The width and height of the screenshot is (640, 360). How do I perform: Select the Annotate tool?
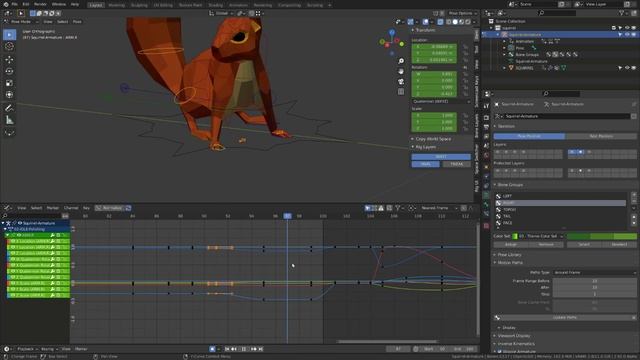click(x=9, y=108)
